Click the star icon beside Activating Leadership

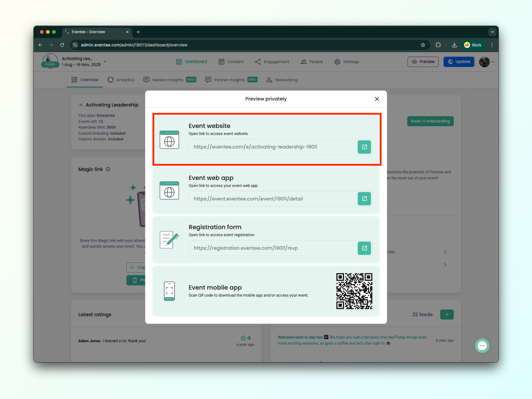point(81,105)
